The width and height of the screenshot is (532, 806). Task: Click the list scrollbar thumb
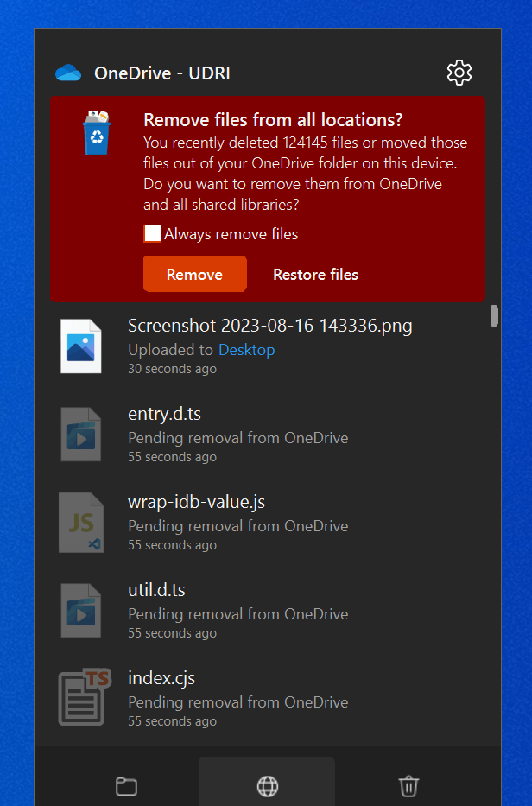tap(494, 316)
